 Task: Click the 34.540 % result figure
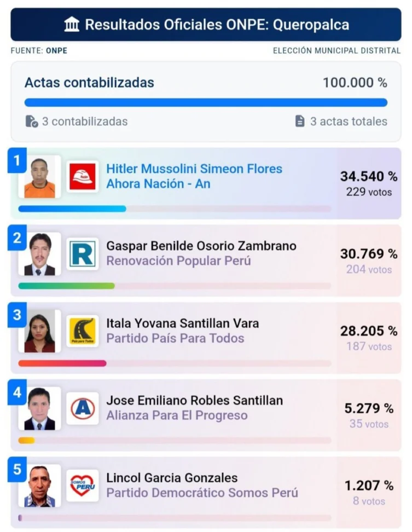coord(369,176)
